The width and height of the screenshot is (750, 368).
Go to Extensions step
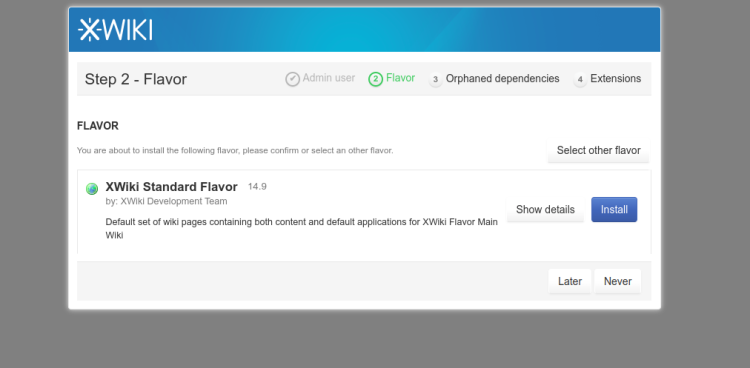(x=616, y=78)
